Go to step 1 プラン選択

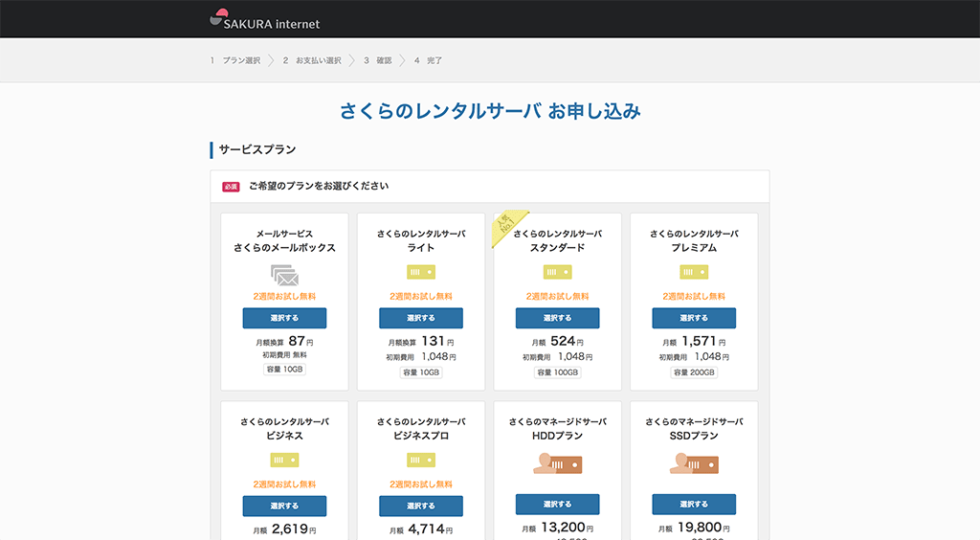pyautogui.click(x=235, y=60)
